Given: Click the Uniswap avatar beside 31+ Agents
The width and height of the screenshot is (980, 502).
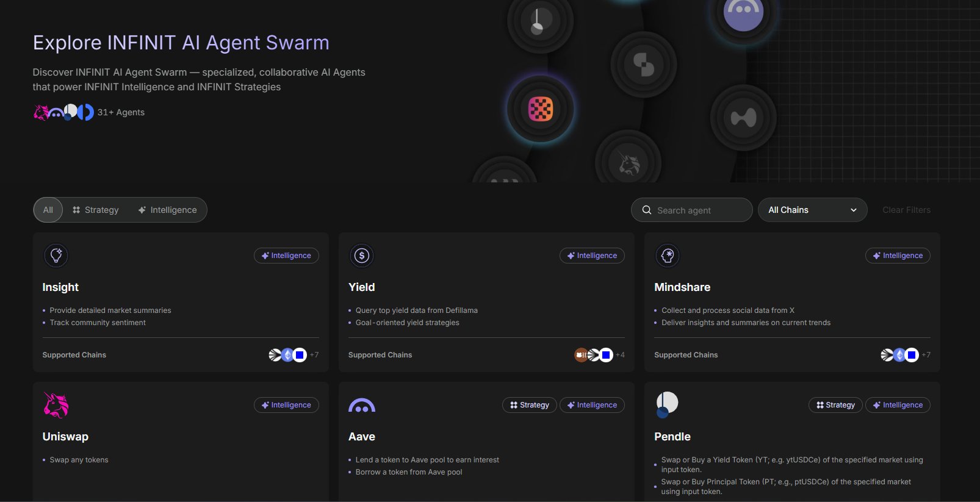Looking at the screenshot, I should coord(41,112).
